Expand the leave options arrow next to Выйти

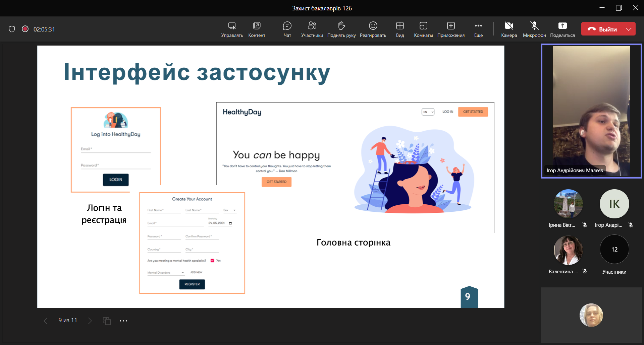pos(629,29)
